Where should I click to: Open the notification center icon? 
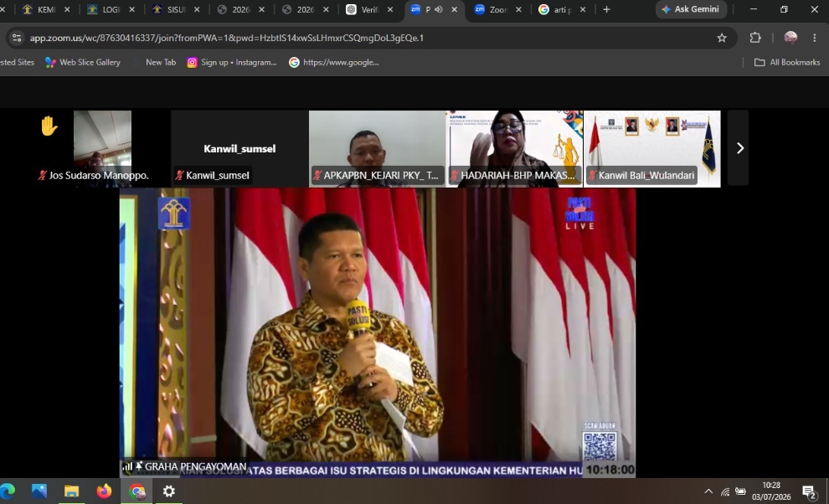809,491
